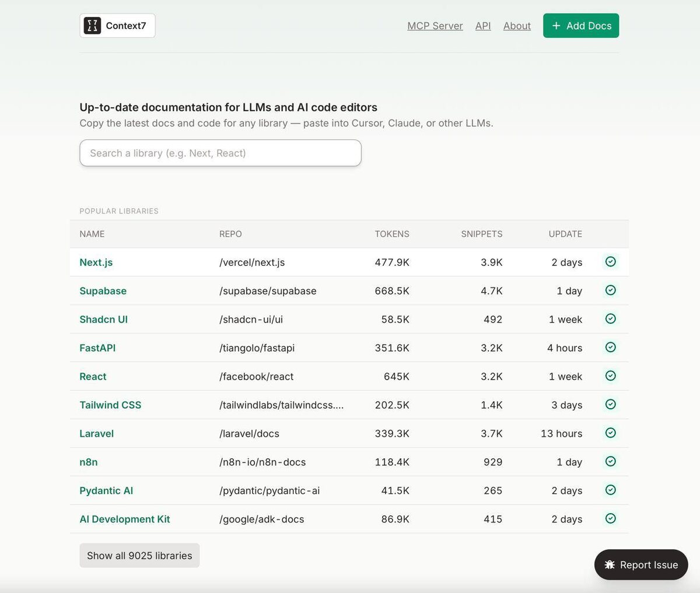Click the check icon in the React row
This screenshot has height=593, width=700.
point(611,376)
